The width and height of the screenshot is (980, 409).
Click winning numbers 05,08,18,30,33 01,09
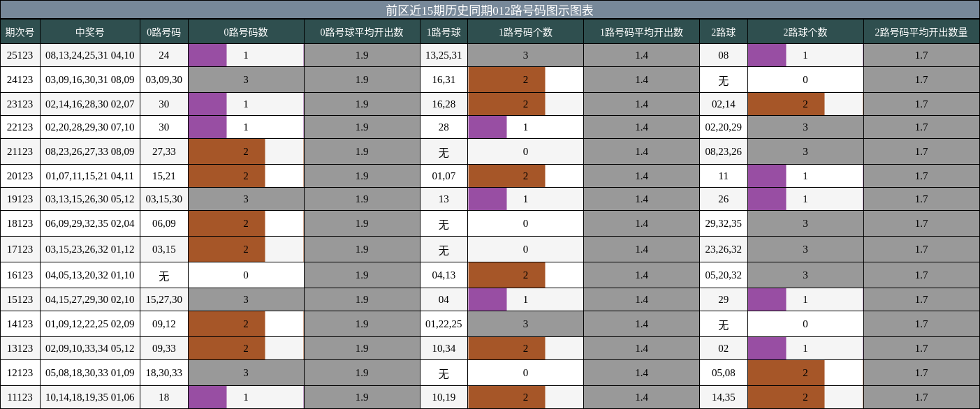[90, 373]
